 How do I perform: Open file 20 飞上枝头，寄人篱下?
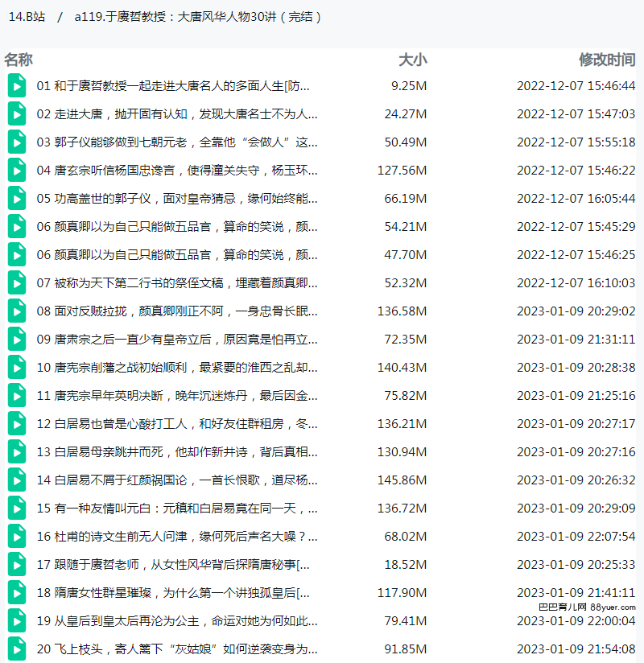click(177, 649)
